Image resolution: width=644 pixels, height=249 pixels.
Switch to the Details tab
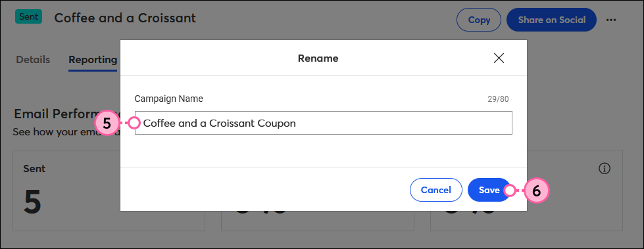(x=33, y=60)
